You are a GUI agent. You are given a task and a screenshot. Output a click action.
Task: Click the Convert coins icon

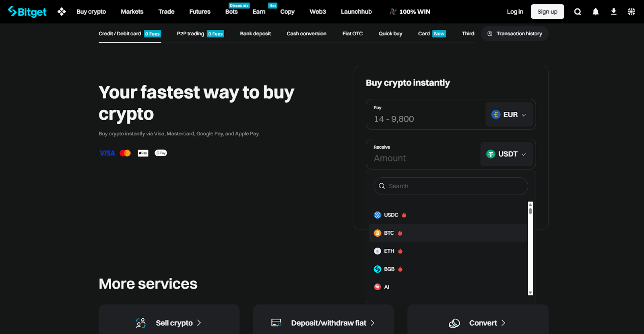[x=454, y=323]
